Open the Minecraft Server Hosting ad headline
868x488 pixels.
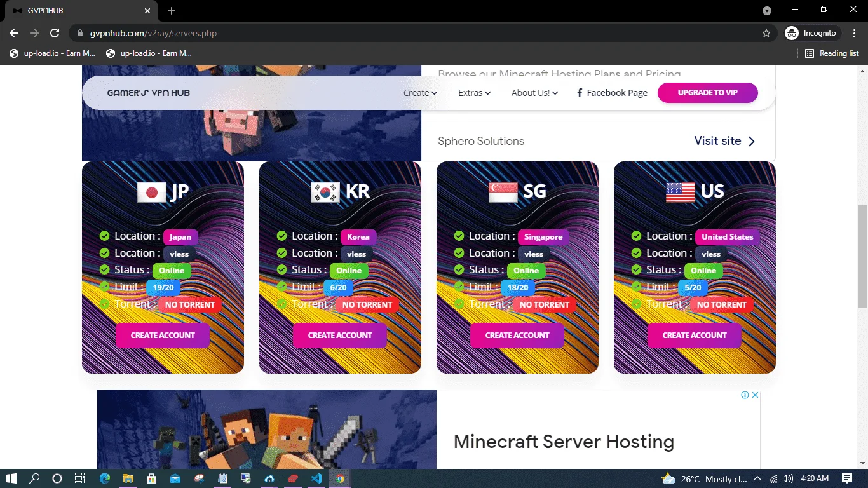point(564,442)
